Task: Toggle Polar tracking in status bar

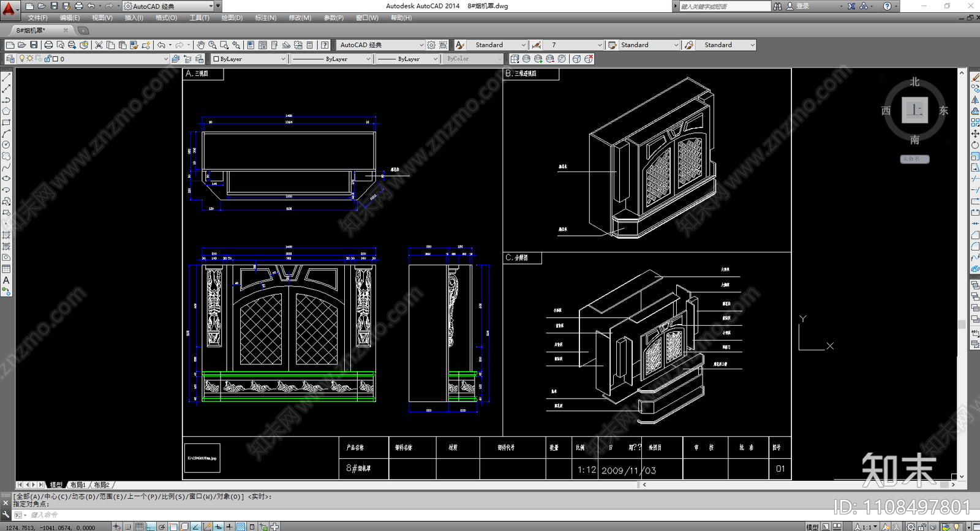Action: [162, 527]
